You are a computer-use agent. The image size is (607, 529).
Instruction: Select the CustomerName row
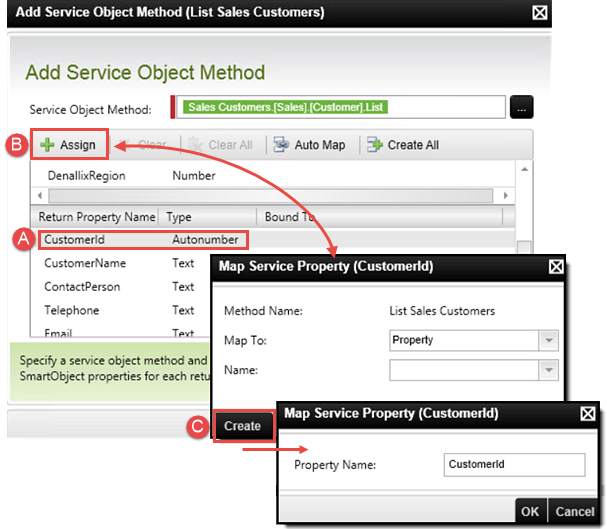(120, 263)
